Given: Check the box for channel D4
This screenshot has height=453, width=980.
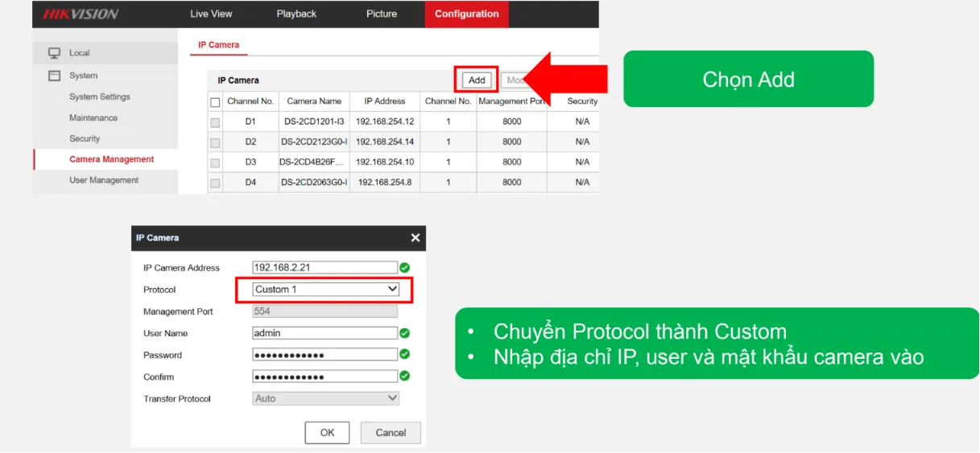Looking at the screenshot, I should [x=215, y=183].
